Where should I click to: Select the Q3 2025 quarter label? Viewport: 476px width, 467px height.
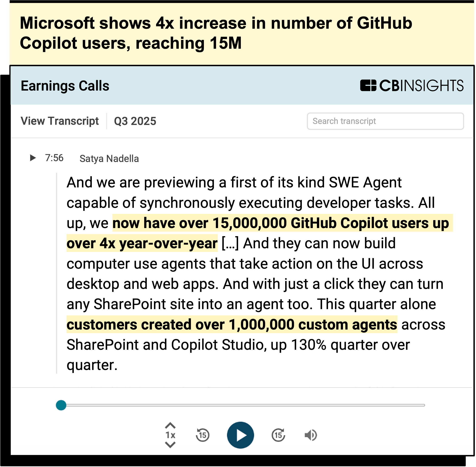(135, 121)
